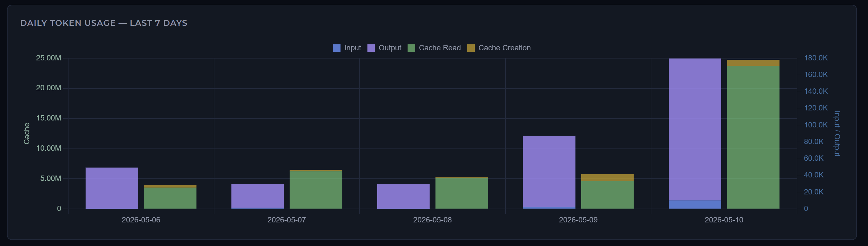Click the 40.0K right axis value
The image size is (868, 246).
(814, 175)
